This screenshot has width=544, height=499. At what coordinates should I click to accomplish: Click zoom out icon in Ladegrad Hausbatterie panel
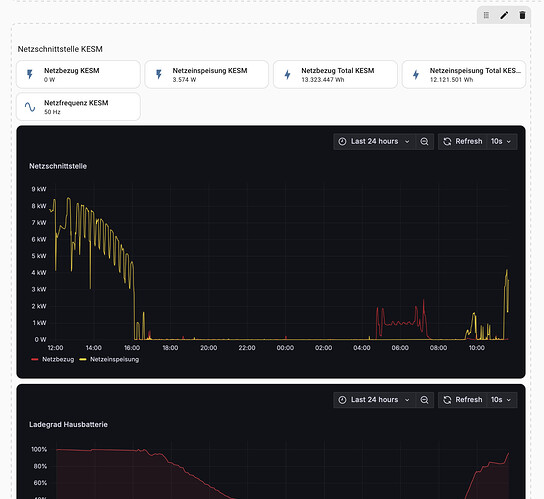tap(424, 400)
